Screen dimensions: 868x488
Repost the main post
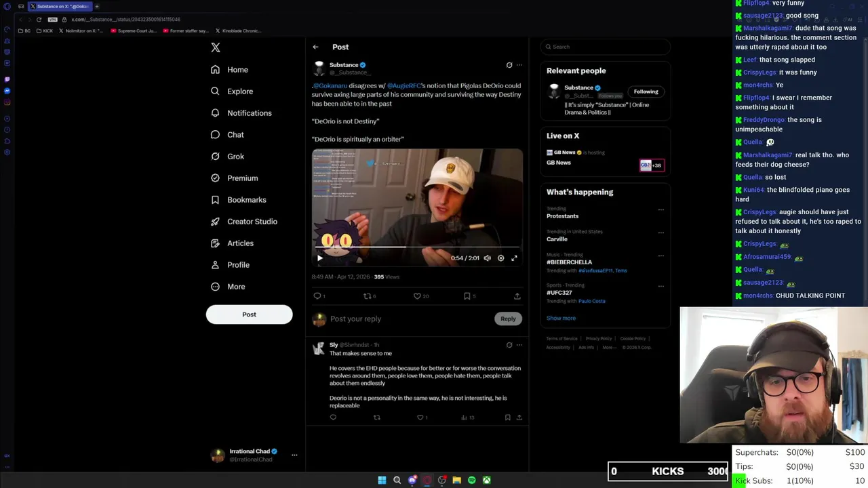click(x=367, y=296)
